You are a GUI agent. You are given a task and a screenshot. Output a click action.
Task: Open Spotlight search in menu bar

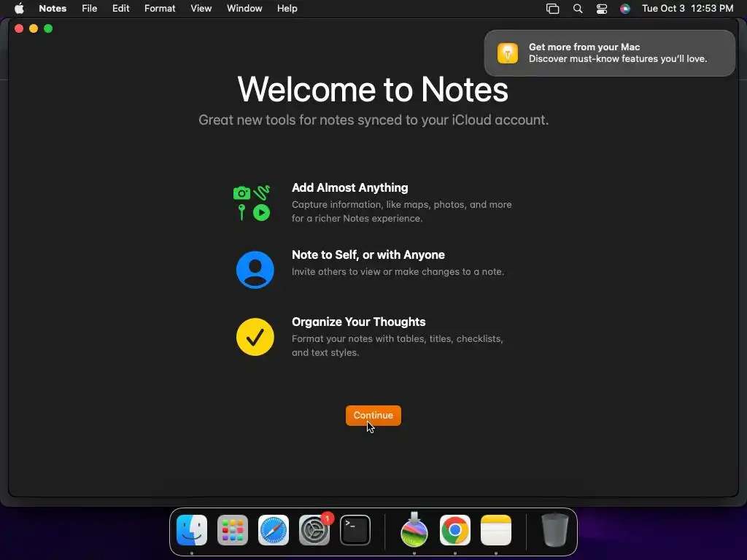(x=578, y=9)
